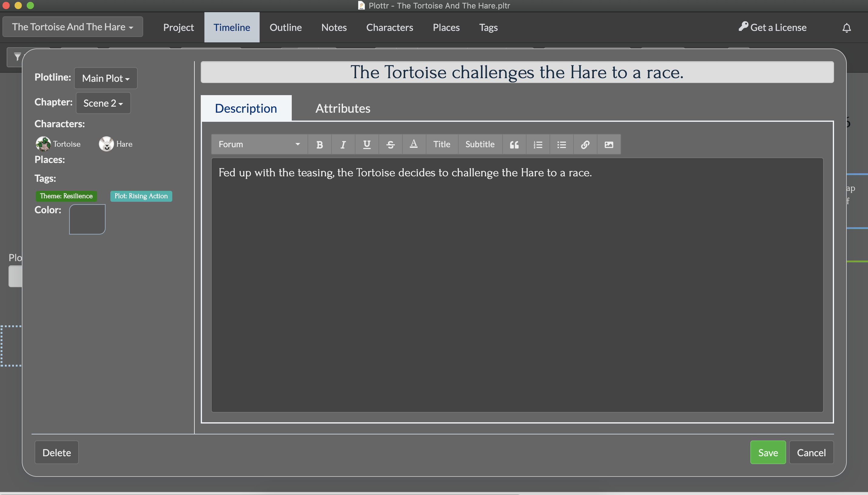Start a numbered list
Viewport: 868px width, 495px height.
[538, 145]
